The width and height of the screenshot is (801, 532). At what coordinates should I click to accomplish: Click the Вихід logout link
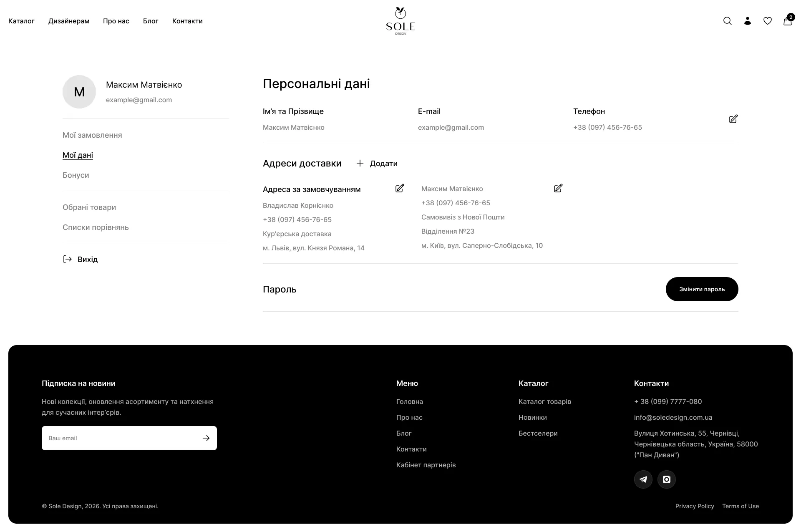88,260
